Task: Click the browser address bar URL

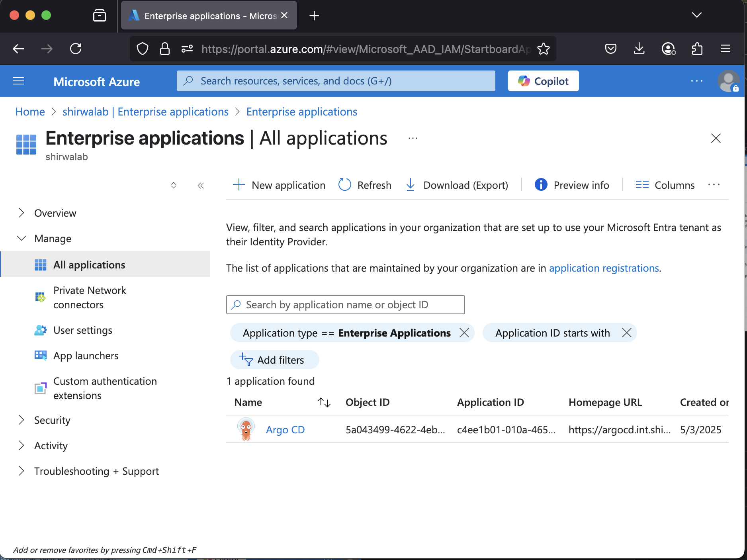Action: pyautogui.click(x=366, y=49)
